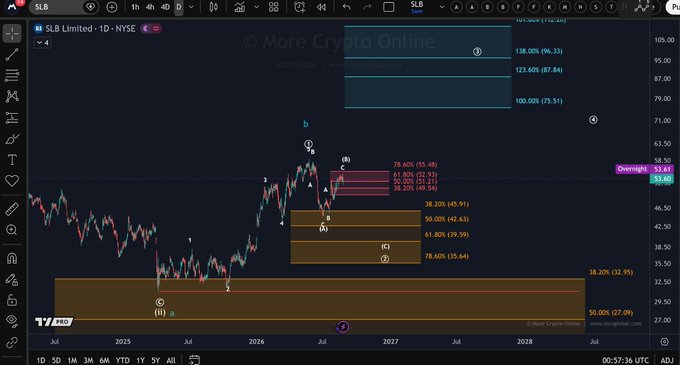The image size is (680, 365).
Task: Open the forecasting and measurement tools
Action: (x=12, y=117)
